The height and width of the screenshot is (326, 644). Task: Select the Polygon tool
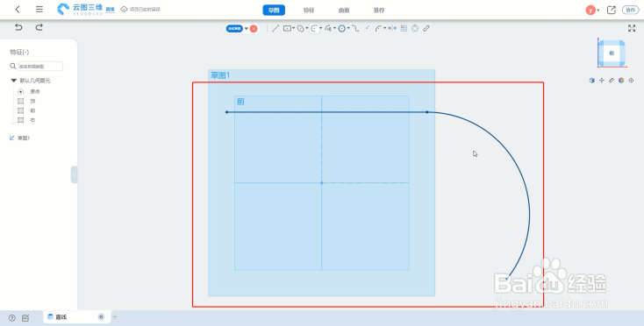pyautogui.click(x=341, y=28)
